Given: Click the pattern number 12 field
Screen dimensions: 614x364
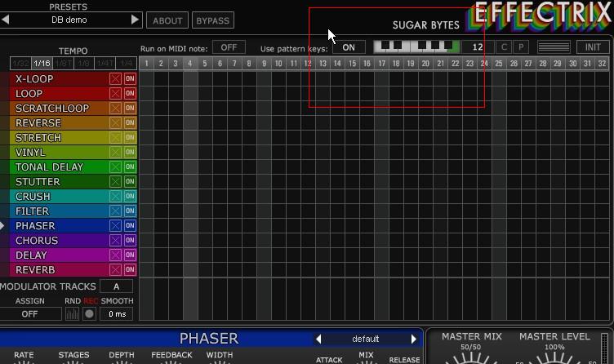Looking at the screenshot, I should [478, 47].
